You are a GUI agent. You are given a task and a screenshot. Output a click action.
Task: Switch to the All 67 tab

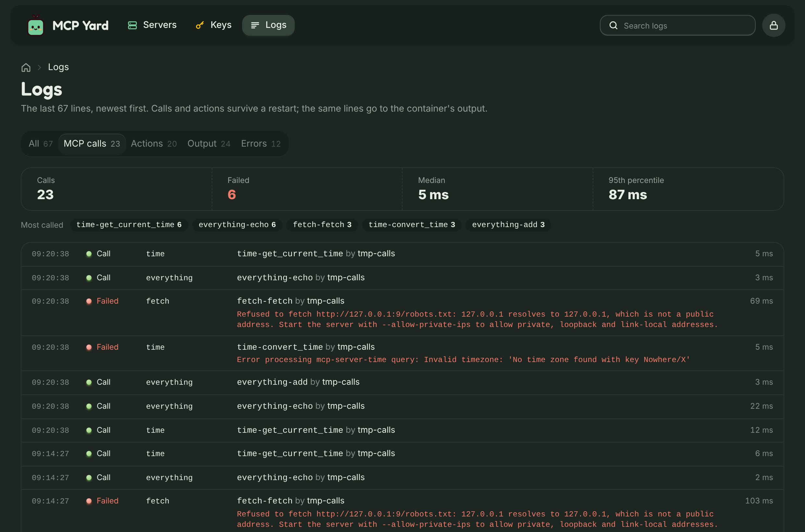41,144
